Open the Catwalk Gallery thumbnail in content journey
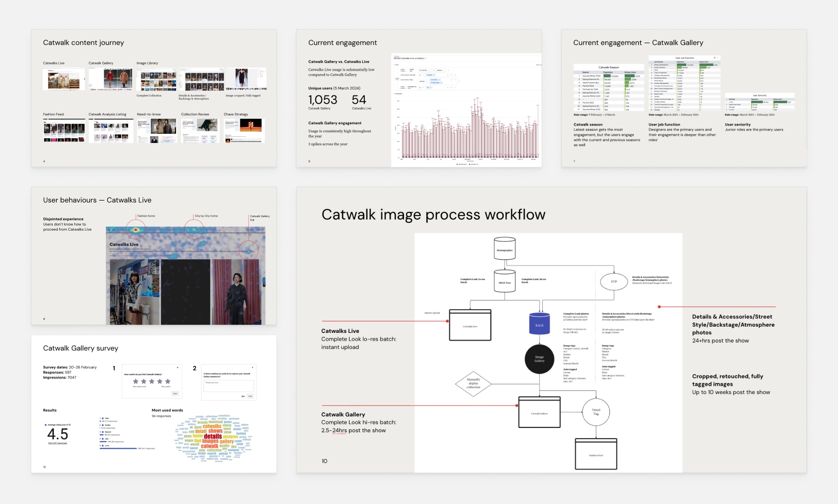The height and width of the screenshot is (504, 838). (111, 79)
